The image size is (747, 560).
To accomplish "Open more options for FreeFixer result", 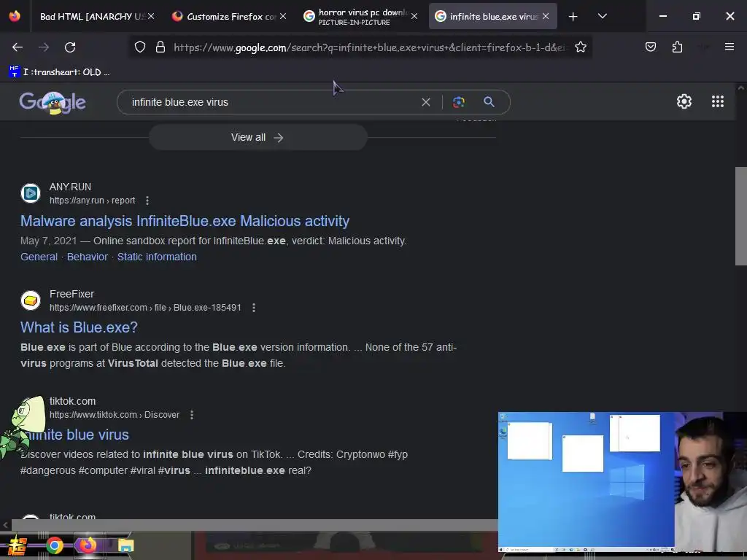I will pyautogui.click(x=254, y=308).
